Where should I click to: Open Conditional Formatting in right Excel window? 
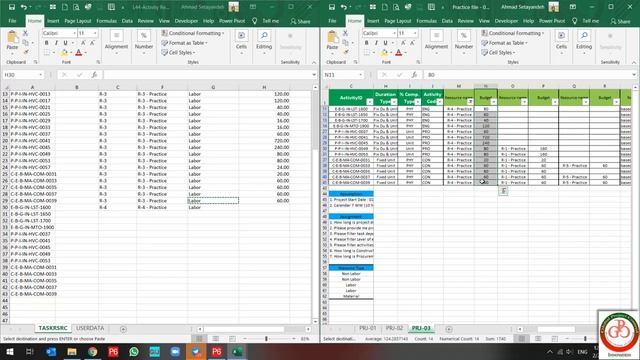(x=513, y=33)
